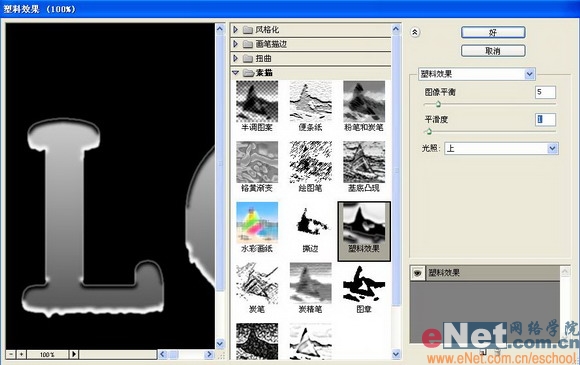Viewport: 580px width, 365px height.
Task: Zoom in preview with plus button
Action: [21, 354]
